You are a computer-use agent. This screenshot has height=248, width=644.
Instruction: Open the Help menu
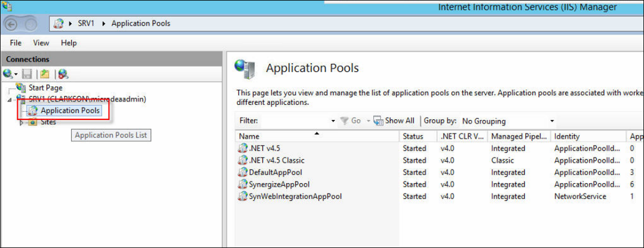coord(69,43)
